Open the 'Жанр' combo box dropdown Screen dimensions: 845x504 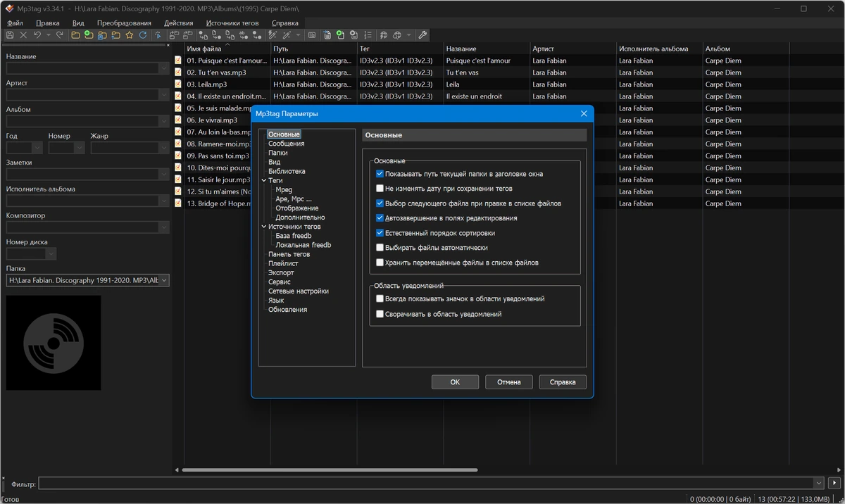[164, 148]
